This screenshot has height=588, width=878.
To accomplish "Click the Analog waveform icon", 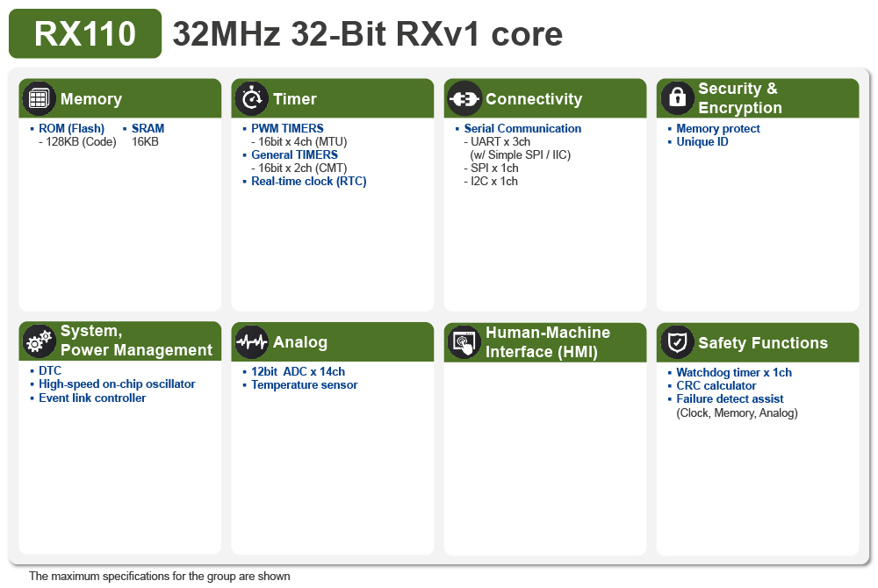I will coord(252,341).
